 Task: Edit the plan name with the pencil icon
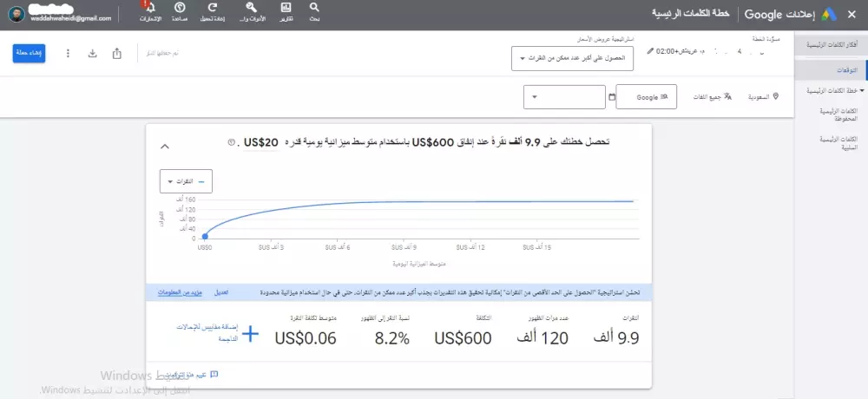650,51
